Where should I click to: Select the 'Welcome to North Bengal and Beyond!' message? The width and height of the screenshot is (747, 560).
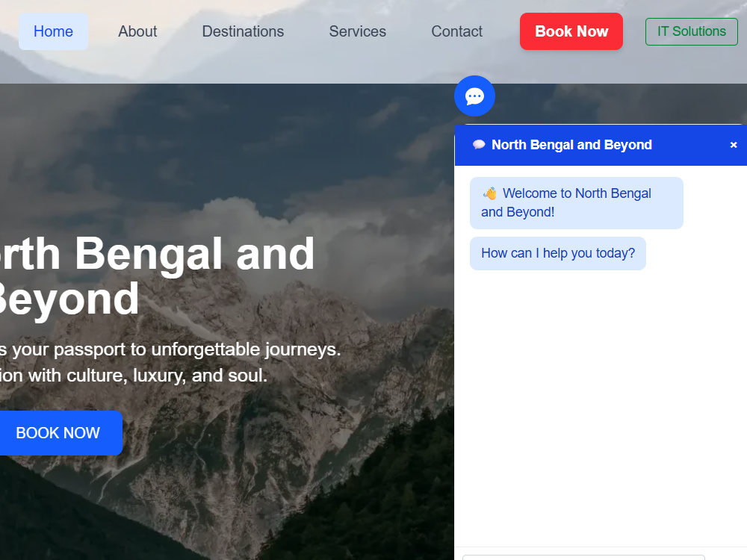[577, 203]
